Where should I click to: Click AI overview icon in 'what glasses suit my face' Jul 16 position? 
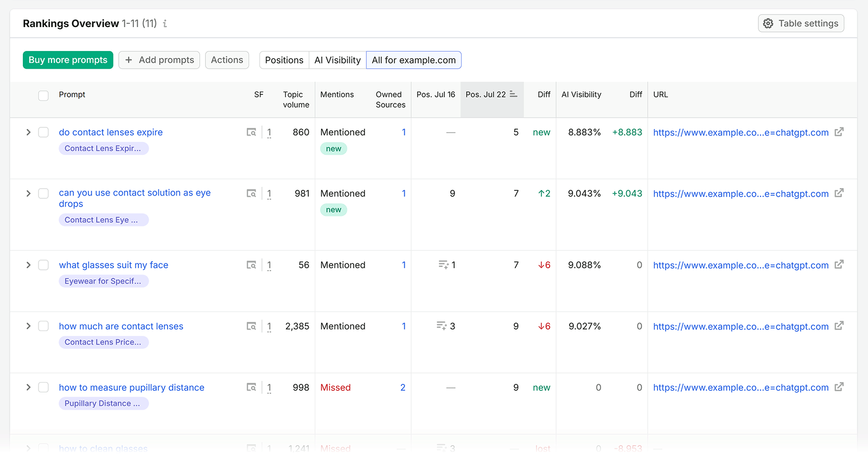pos(443,265)
